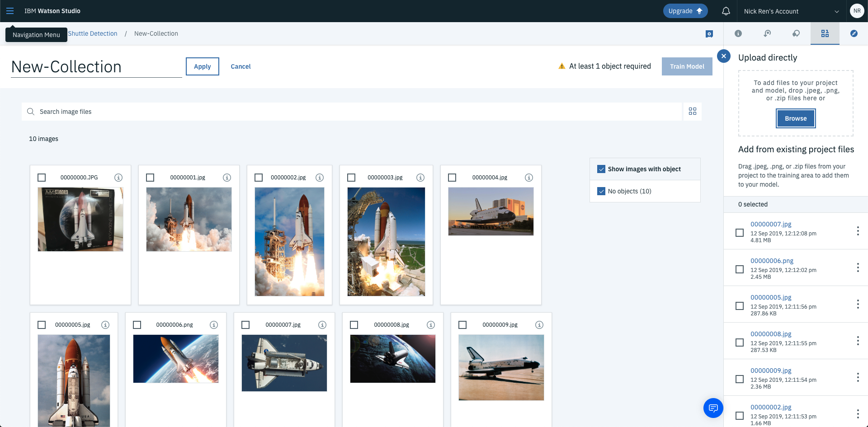
Task: Go to Shuttle Detection breadcrumb
Action: pyautogui.click(x=93, y=33)
